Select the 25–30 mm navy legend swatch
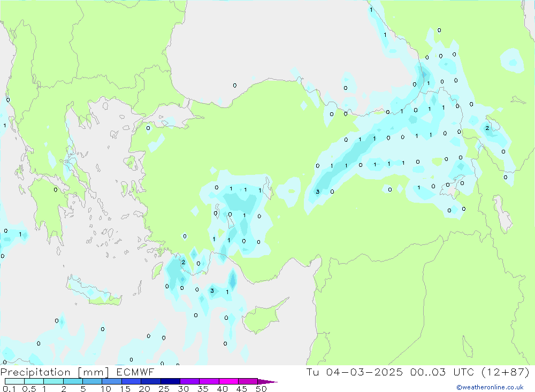Screen dimensions: 535x392 point(170,381)
